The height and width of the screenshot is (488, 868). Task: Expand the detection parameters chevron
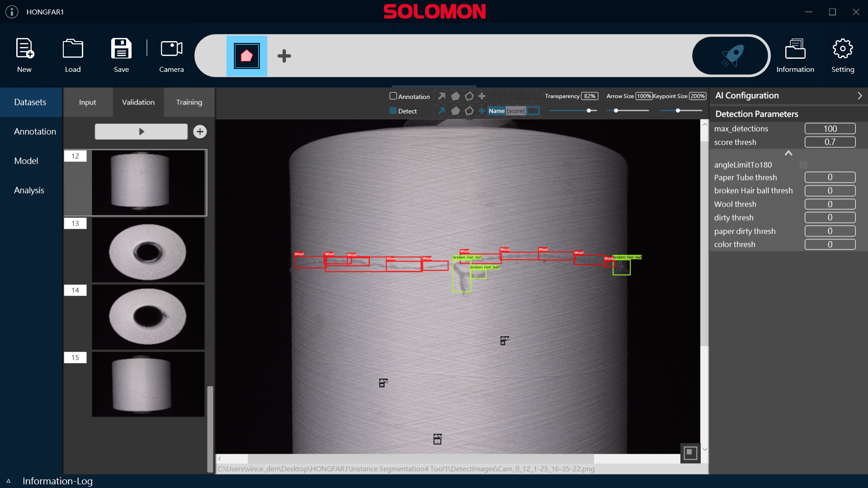click(x=788, y=154)
